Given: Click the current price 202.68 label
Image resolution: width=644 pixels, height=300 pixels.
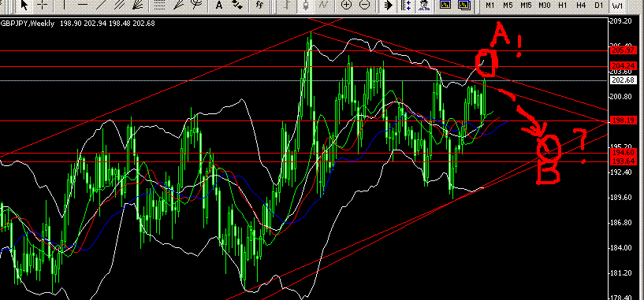Looking at the screenshot, I should point(623,80).
